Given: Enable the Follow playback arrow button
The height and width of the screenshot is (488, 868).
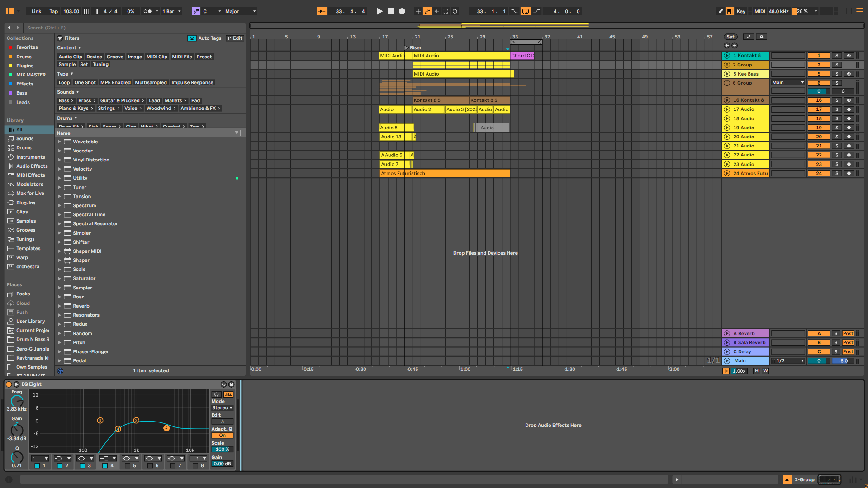Looking at the screenshot, I should pyautogui.click(x=322, y=11).
